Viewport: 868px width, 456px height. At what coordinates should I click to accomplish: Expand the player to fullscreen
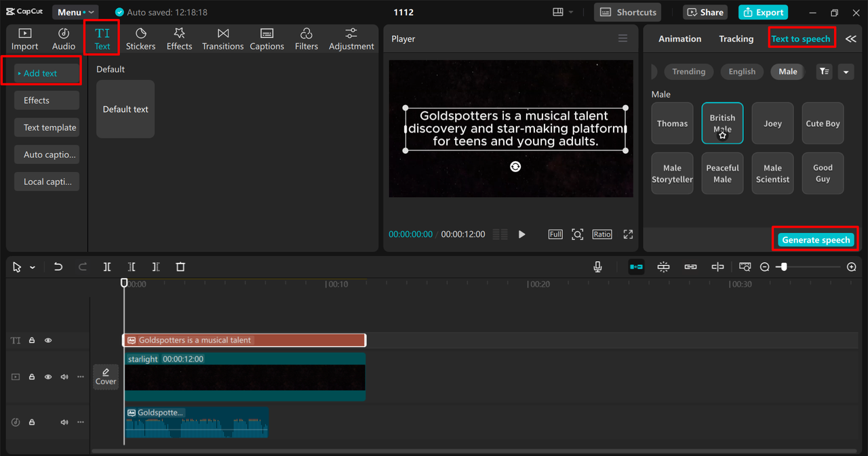pyautogui.click(x=628, y=234)
